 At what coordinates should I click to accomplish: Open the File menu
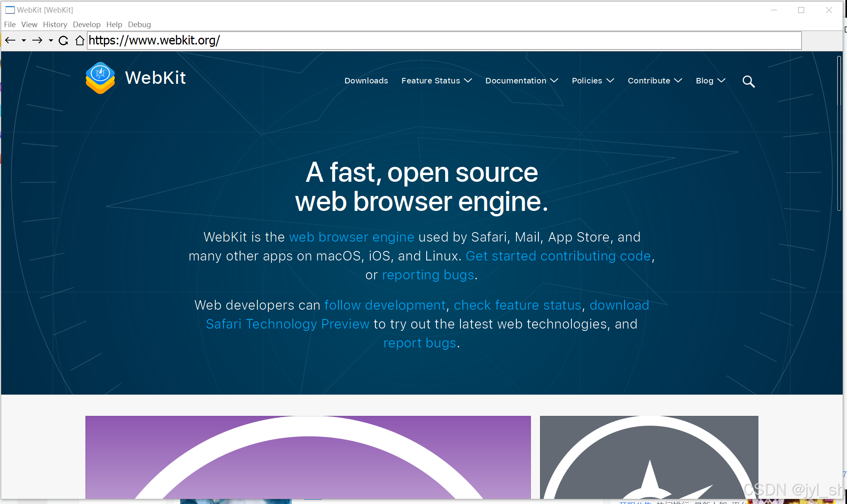(10, 24)
